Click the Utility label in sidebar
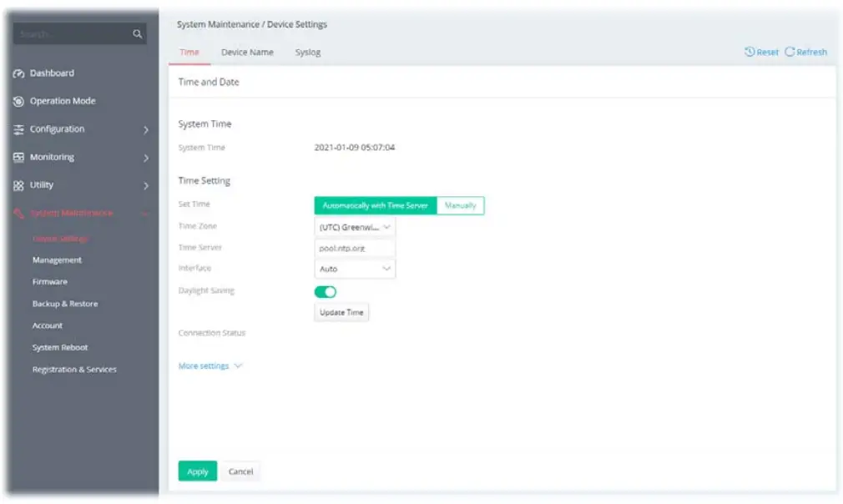The width and height of the screenshot is (843, 504). (x=42, y=185)
